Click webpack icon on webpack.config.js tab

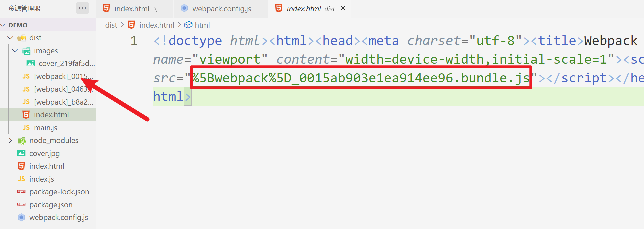[184, 8]
